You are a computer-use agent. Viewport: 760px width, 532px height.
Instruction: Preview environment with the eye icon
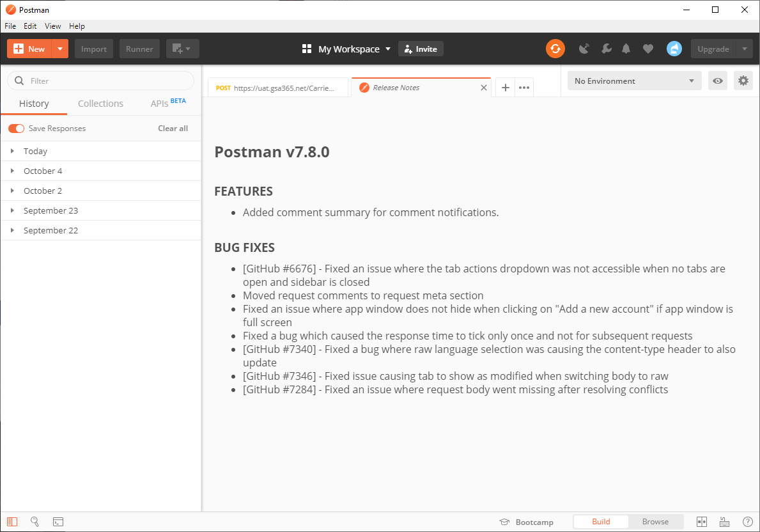point(717,81)
